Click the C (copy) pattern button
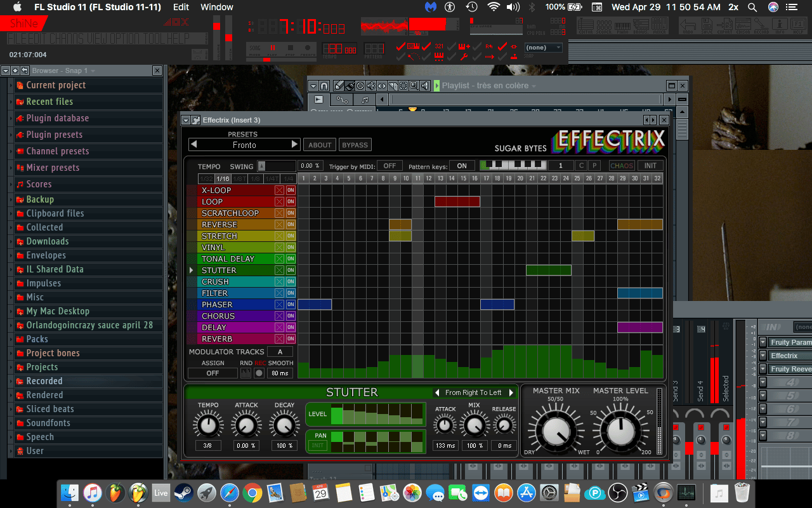Screen dimensions: 812x508 click(x=581, y=166)
